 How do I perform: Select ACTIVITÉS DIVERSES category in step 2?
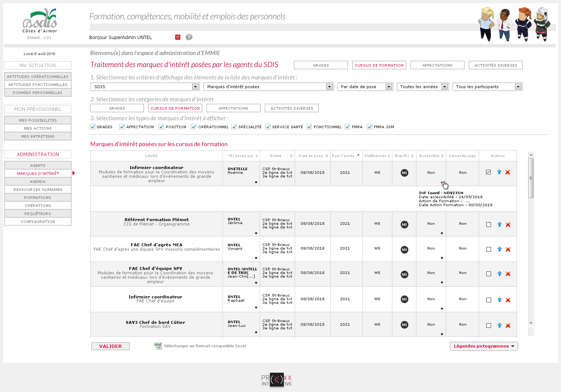click(291, 108)
